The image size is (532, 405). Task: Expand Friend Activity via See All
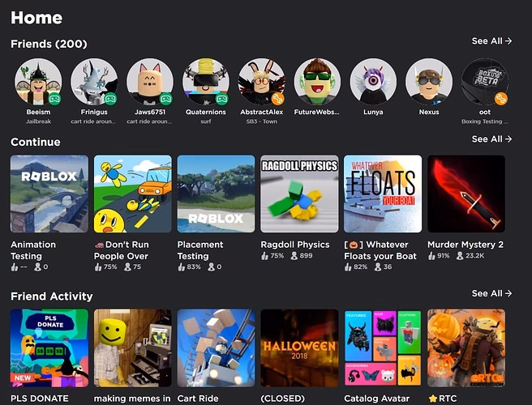[491, 293]
